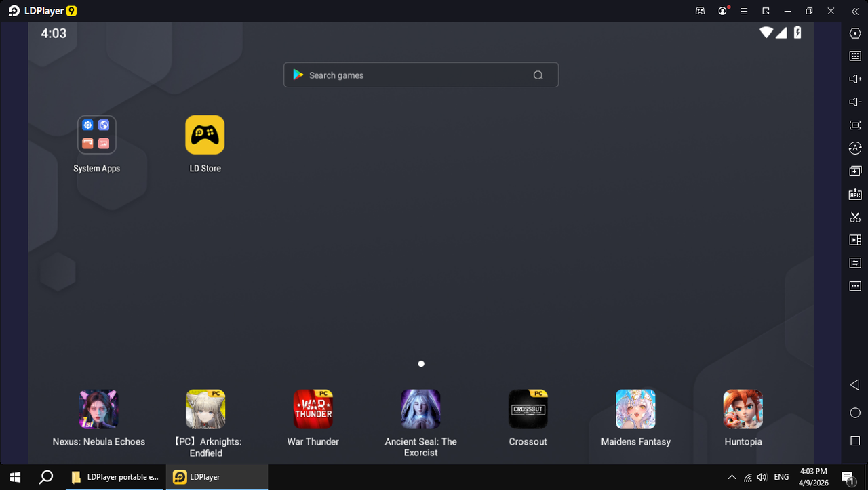Collapse the sidebar with double chevron
868x490 pixels.
[854, 11]
